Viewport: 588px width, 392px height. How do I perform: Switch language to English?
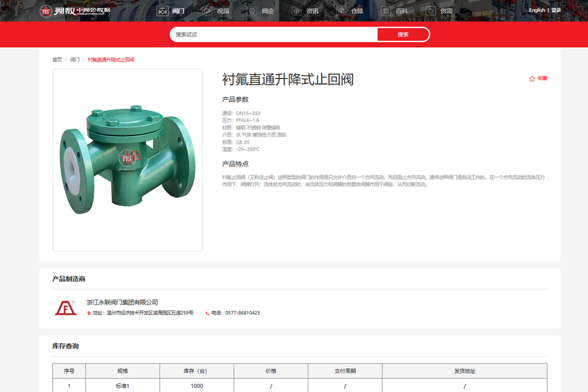537,10
